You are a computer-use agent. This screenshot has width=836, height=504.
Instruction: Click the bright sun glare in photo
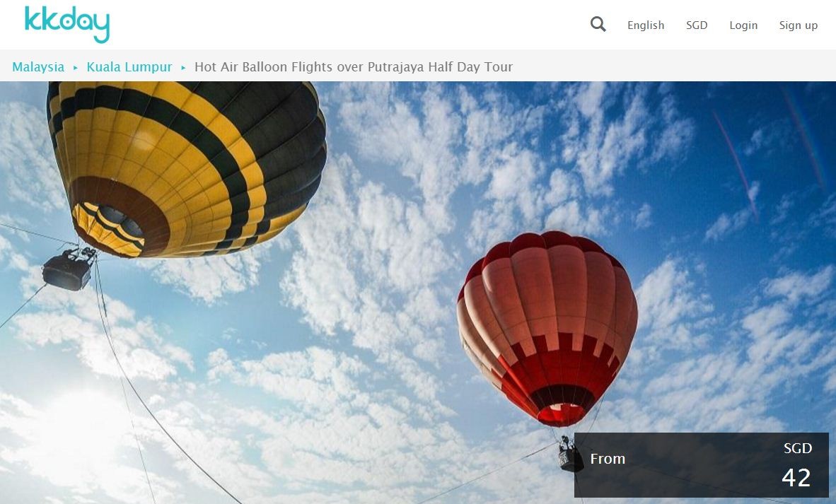[69, 437]
